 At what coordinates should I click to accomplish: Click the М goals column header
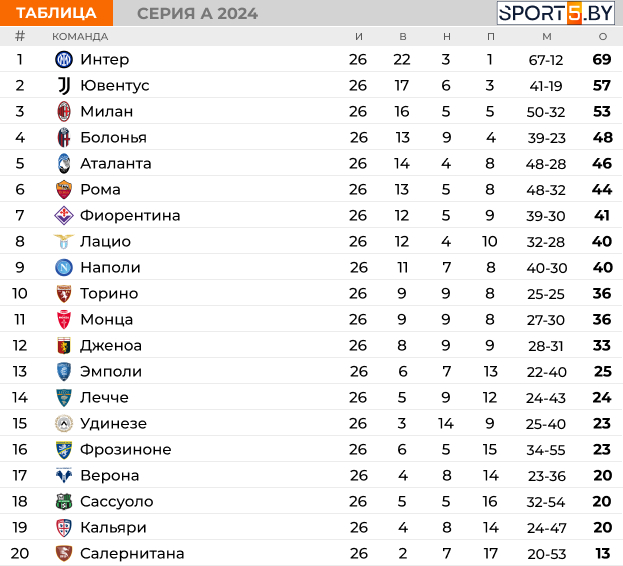point(547,37)
